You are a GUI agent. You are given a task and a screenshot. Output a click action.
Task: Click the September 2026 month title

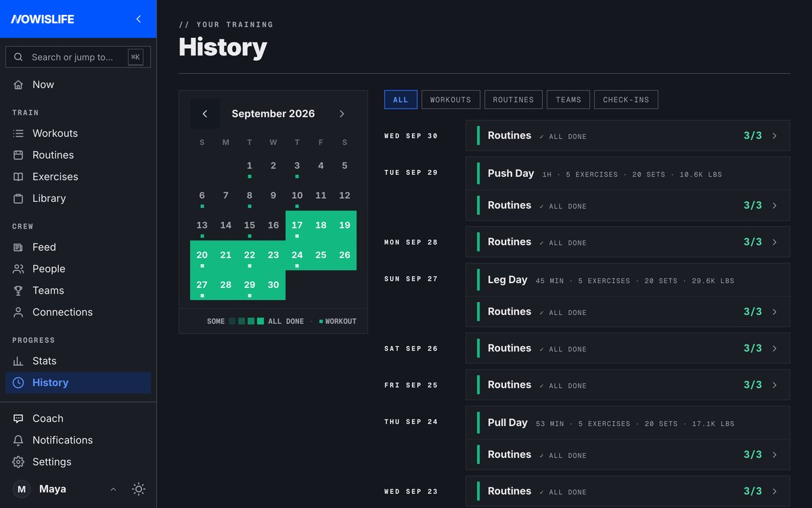[x=273, y=114]
